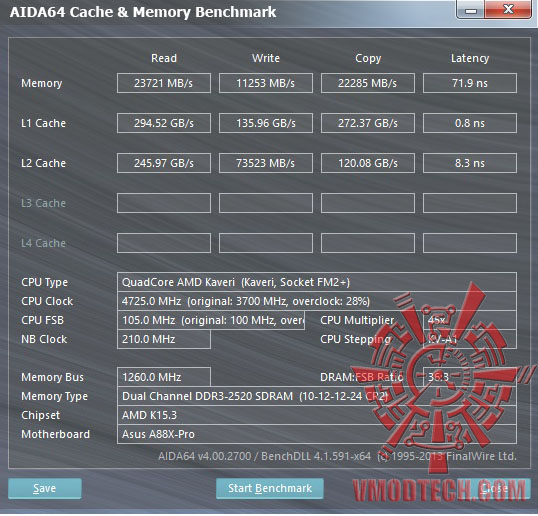
Task: Select CPU FSB 105.0 MHz field
Action: 211,320
